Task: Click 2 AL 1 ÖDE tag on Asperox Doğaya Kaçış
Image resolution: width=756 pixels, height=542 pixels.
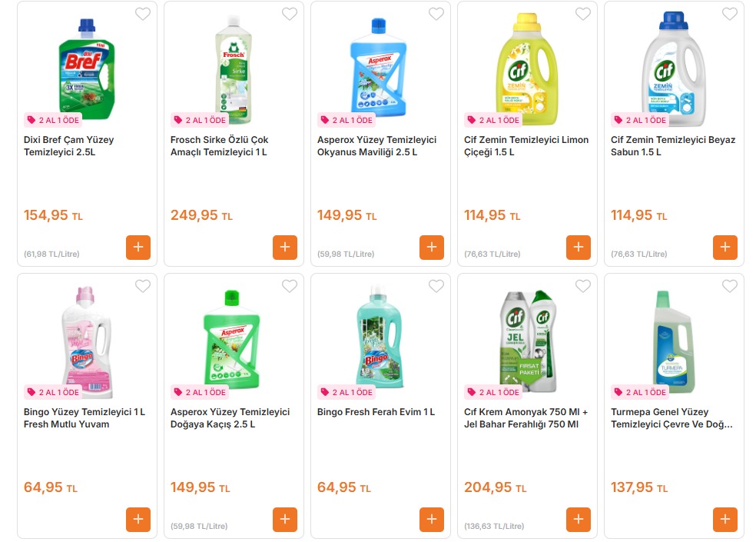Action: (x=200, y=392)
